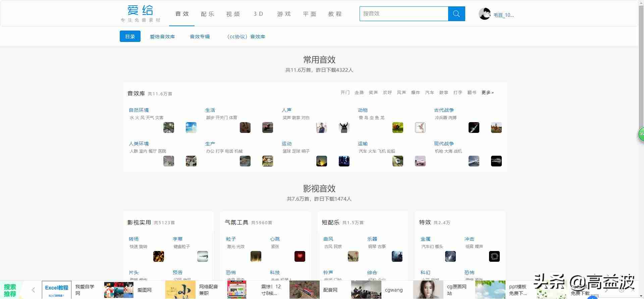Open the 网络配音兼职 recommendation link
Screen dimensions: 644x299
coord(209,290)
